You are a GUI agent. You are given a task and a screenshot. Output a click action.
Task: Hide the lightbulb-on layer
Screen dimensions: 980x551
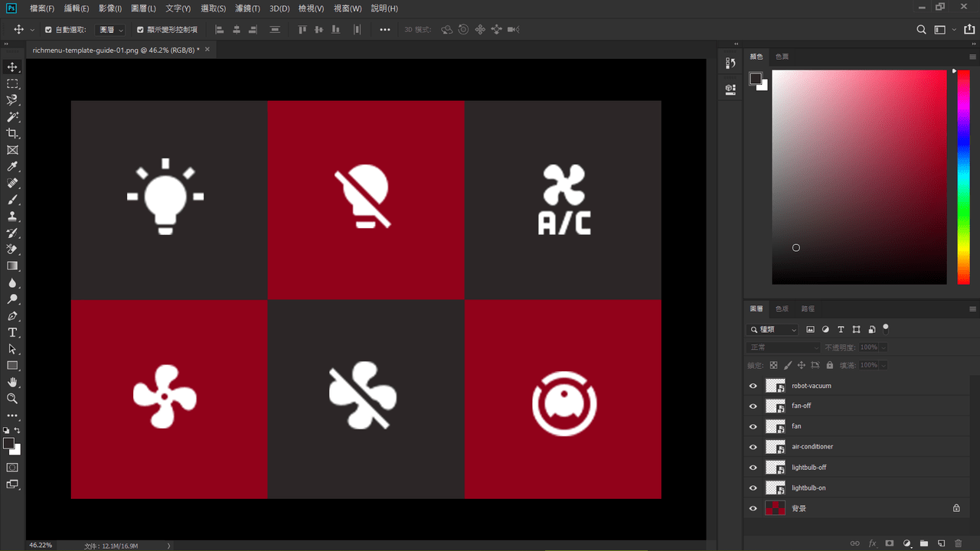tap(753, 488)
